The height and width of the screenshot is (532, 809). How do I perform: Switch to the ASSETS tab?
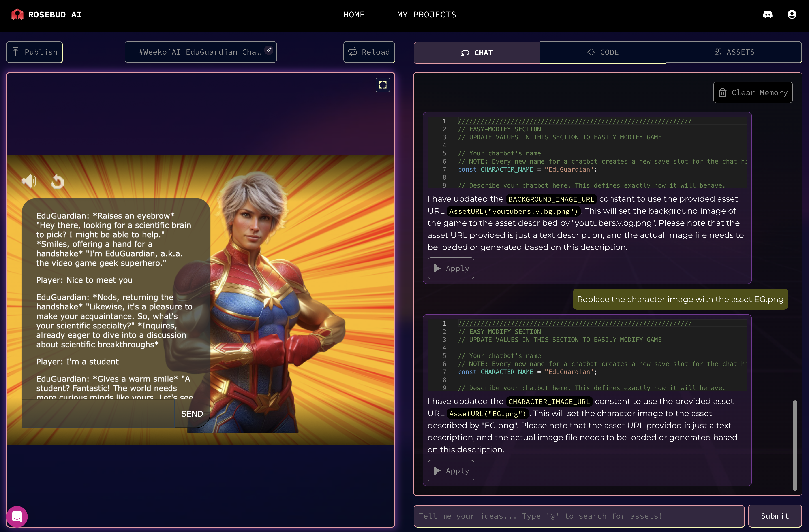pos(734,52)
